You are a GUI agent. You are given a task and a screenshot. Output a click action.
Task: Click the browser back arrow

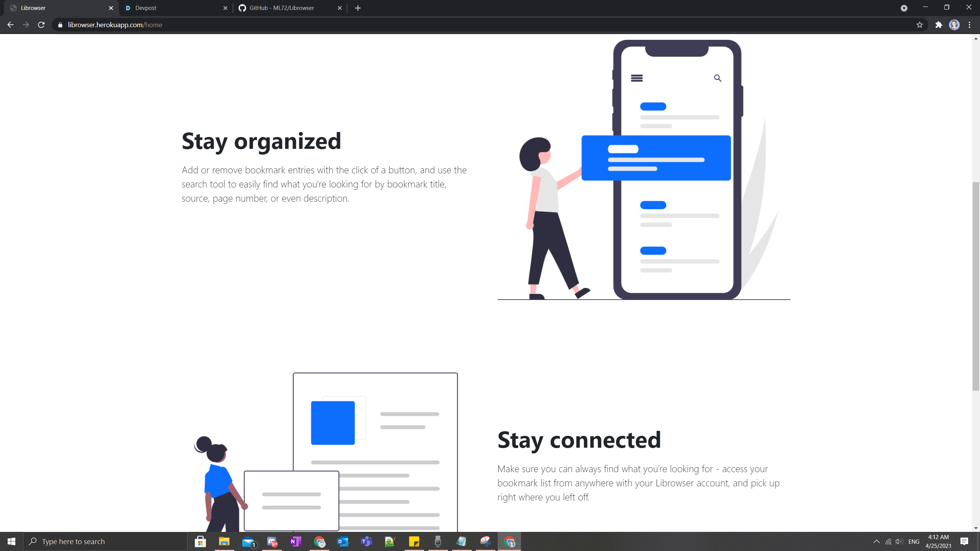[x=10, y=25]
